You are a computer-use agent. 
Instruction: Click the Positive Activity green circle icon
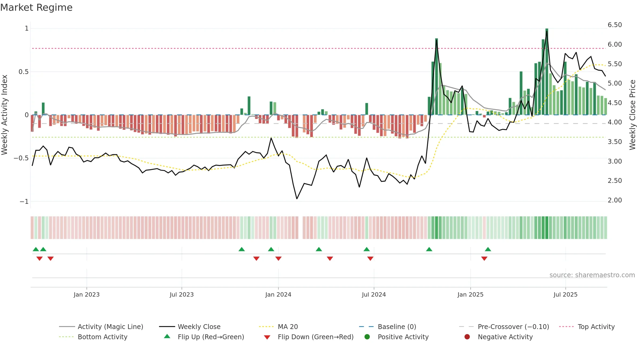(367, 337)
